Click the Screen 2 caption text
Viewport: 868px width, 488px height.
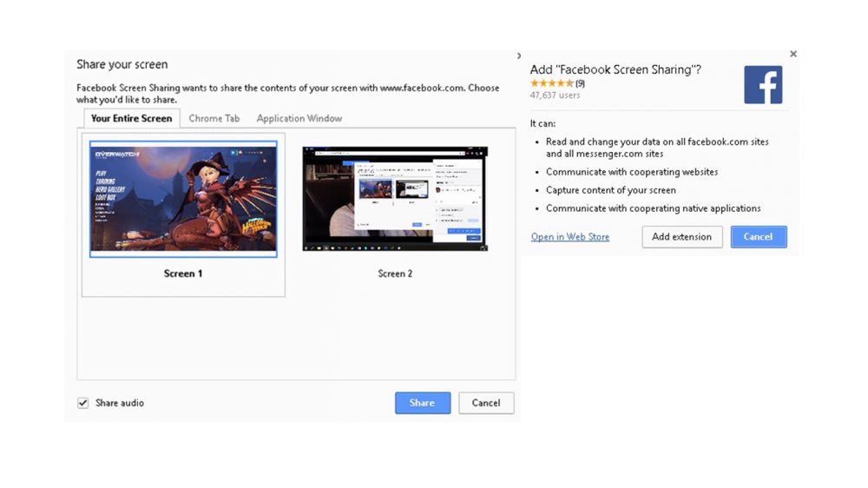(x=395, y=274)
